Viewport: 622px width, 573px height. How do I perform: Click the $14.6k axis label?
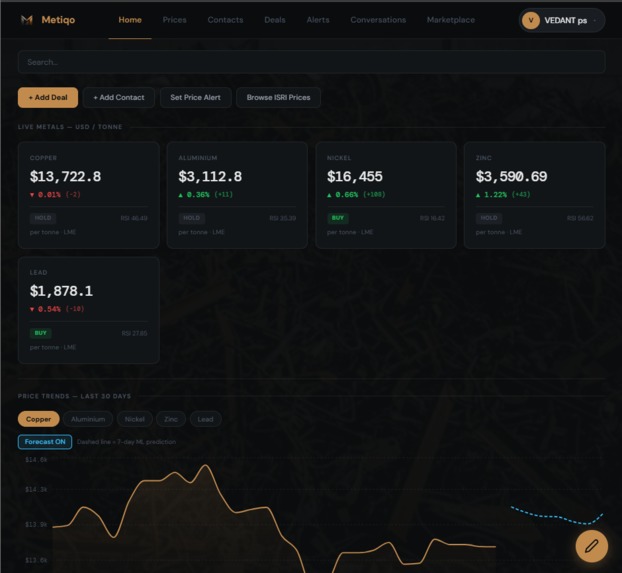pyautogui.click(x=36, y=460)
